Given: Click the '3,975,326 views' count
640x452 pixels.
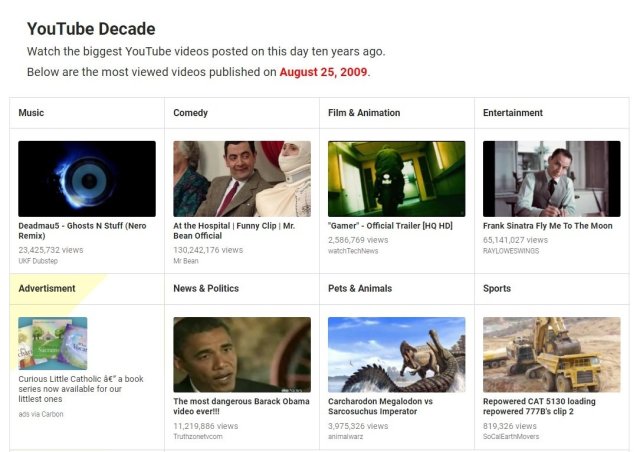Looking at the screenshot, I should (x=358, y=426).
